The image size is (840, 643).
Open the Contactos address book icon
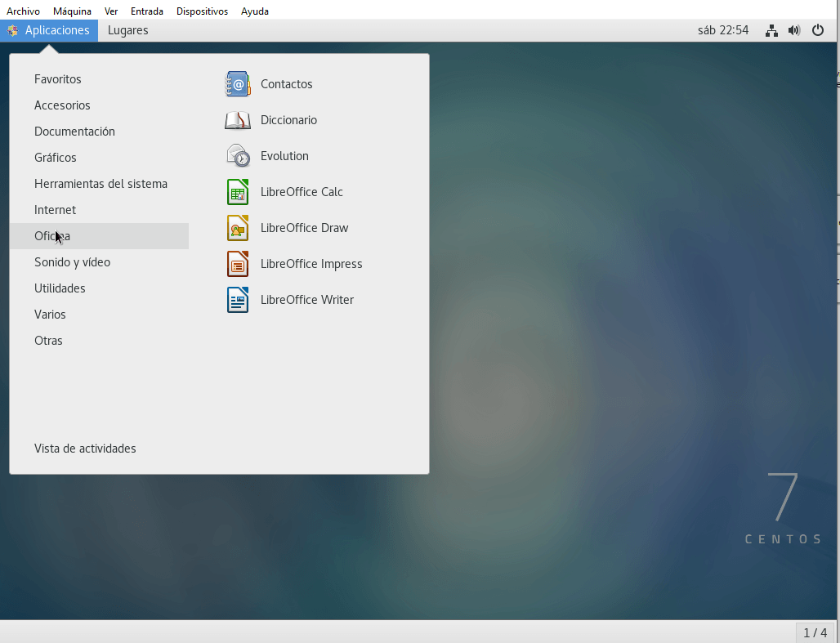(238, 84)
